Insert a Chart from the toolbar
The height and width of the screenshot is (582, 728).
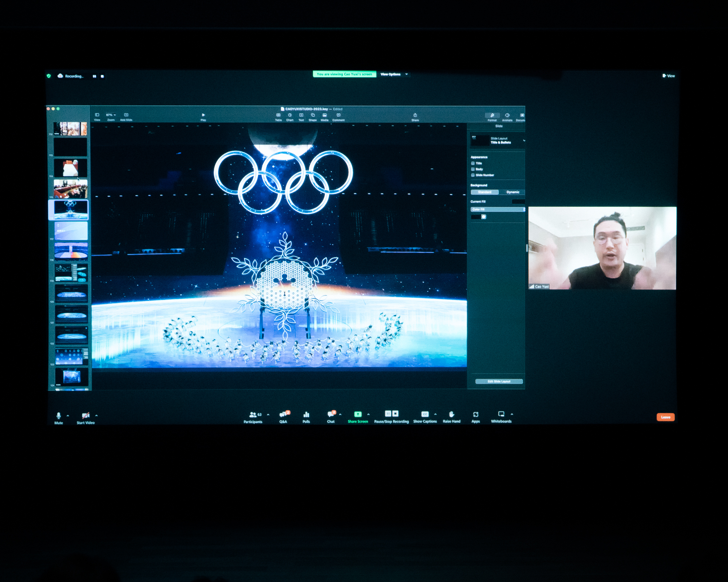290,115
